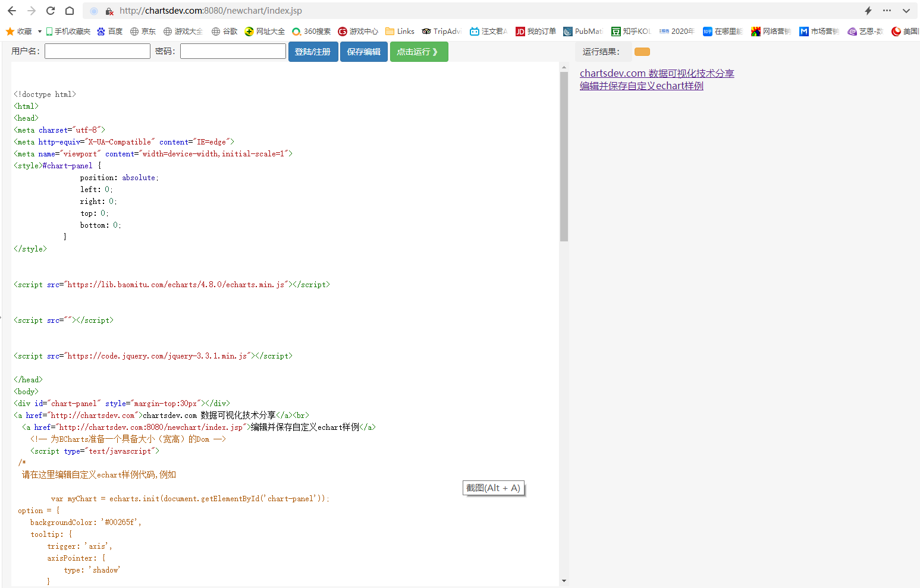Click the jquery-3.3.1.min.js script line
Viewport: 920px width, 588px height.
tap(153, 356)
